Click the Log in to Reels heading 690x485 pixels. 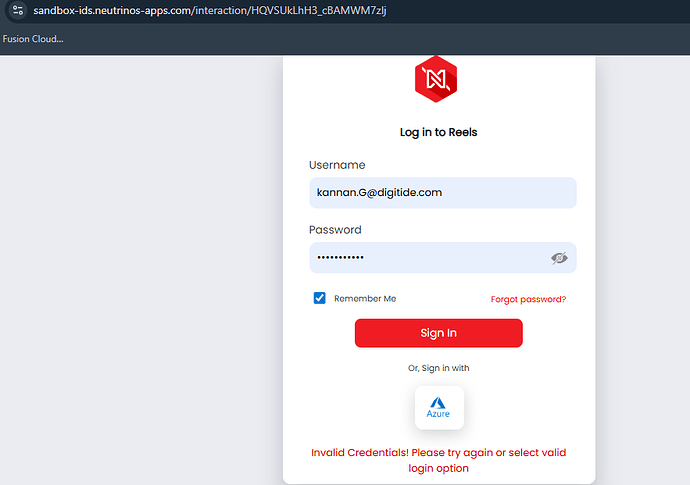coord(438,132)
